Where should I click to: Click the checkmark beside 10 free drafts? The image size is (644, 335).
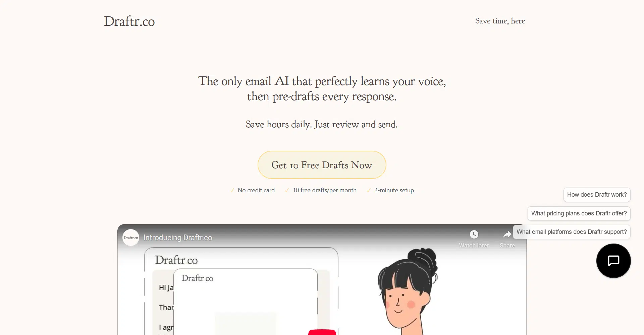287,190
